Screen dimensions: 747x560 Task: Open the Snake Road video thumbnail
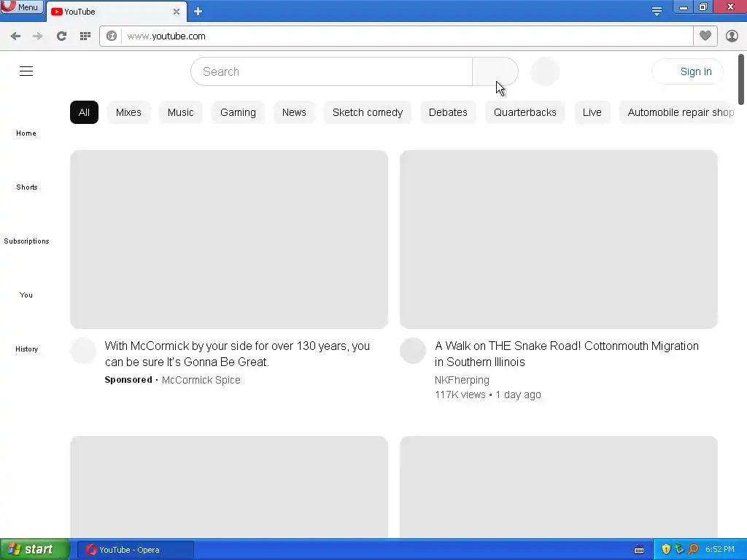(x=559, y=239)
